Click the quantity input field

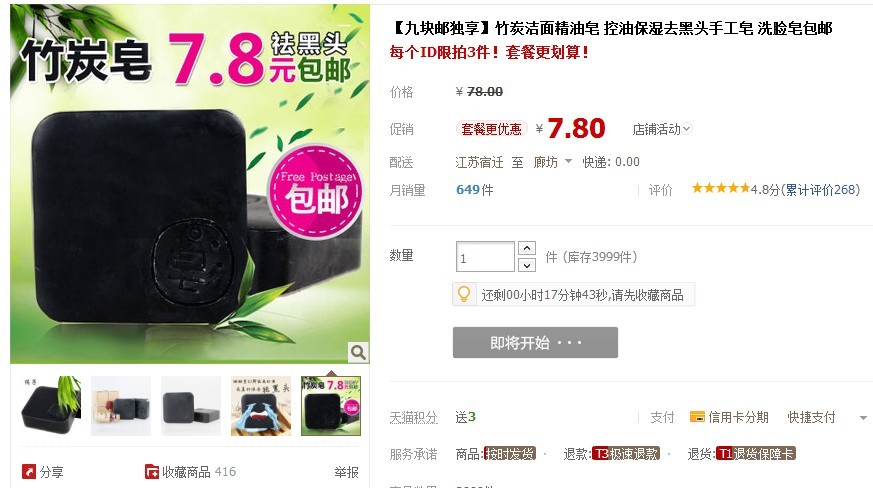point(485,257)
